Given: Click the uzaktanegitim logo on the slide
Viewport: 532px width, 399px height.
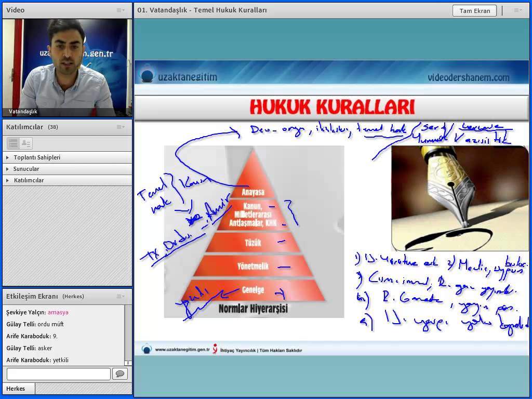Looking at the screenshot, I should click(x=179, y=77).
